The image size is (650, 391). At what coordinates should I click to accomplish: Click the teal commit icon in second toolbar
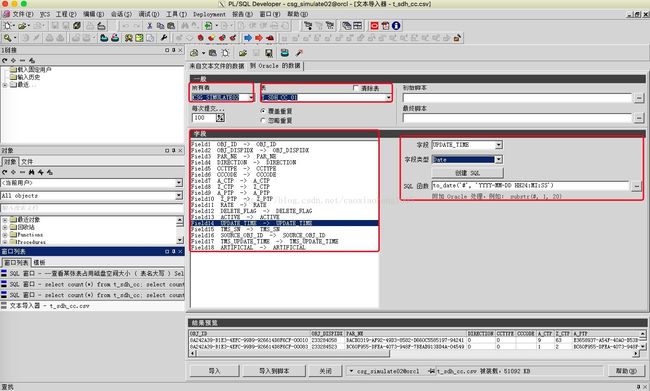point(104,38)
